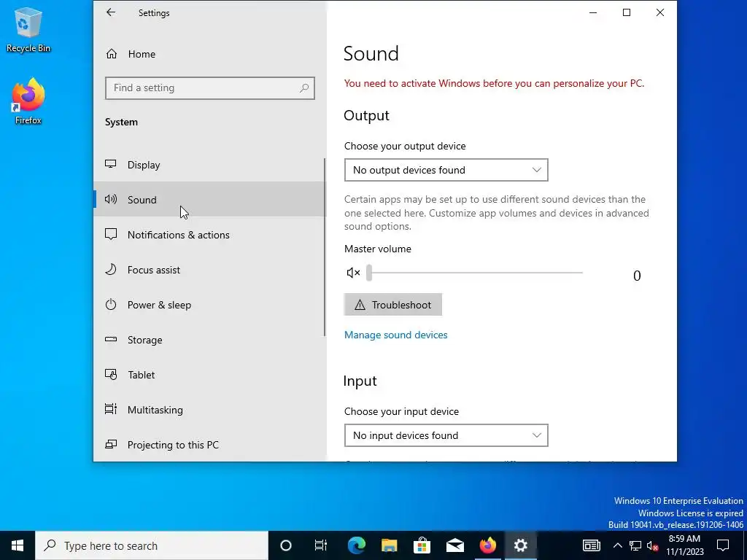Image resolution: width=747 pixels, height=560 pixels.
Task: Open the Recycle Bin desktop icon
Action: coord(28,29)
